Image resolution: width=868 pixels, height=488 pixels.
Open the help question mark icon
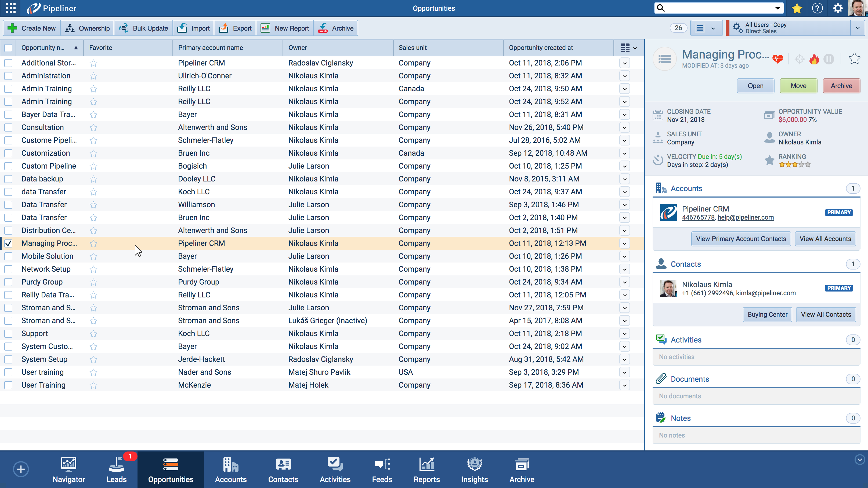817,8
